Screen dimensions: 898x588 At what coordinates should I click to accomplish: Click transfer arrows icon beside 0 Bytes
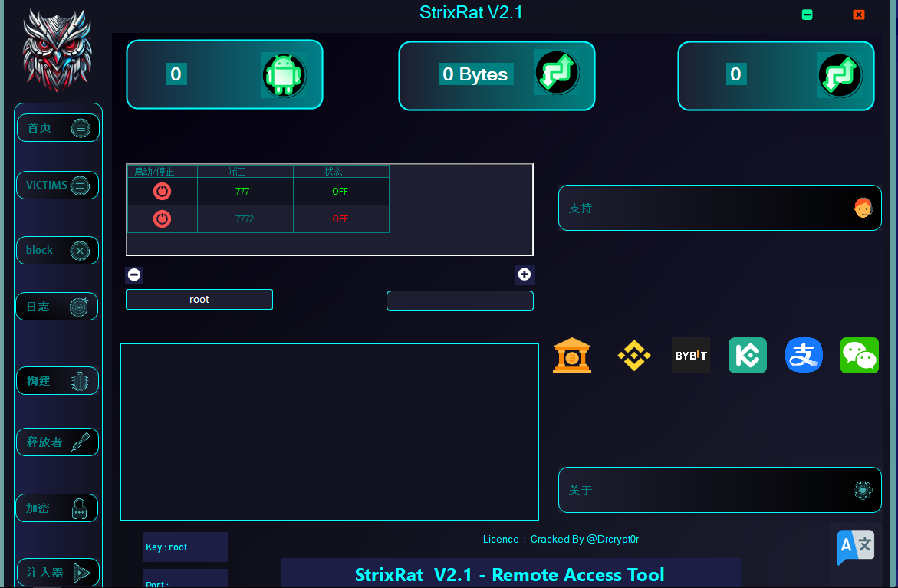coord(557,72)
